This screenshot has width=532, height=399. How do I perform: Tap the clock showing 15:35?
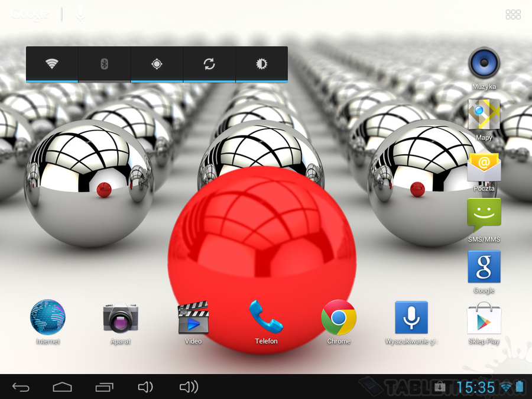(x=476, y=387)
